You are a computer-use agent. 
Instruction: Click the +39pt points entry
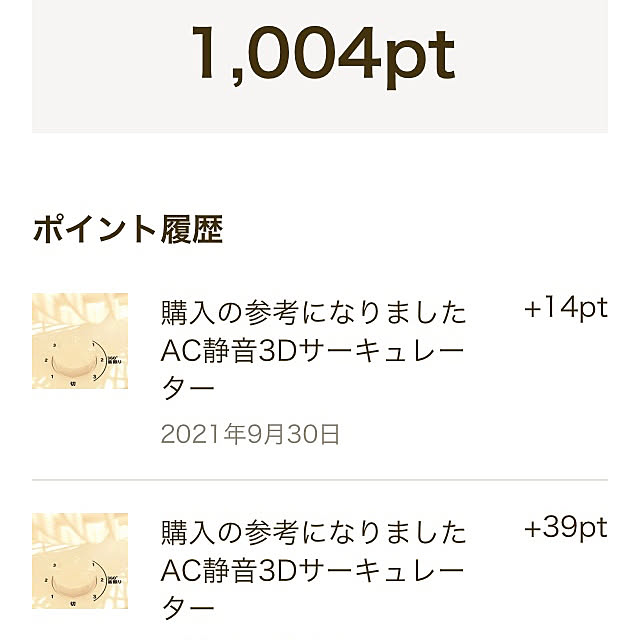pos(566,528)
